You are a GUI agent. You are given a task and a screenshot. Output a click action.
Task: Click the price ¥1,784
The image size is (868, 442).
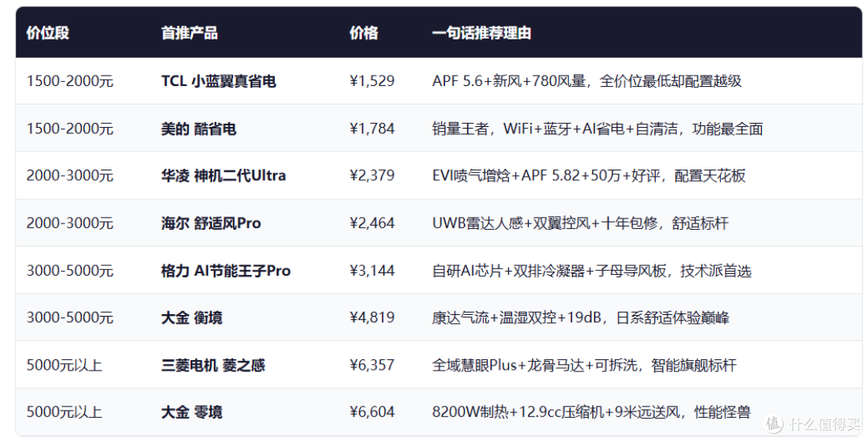pyautogui.click(x=372, y=129)
